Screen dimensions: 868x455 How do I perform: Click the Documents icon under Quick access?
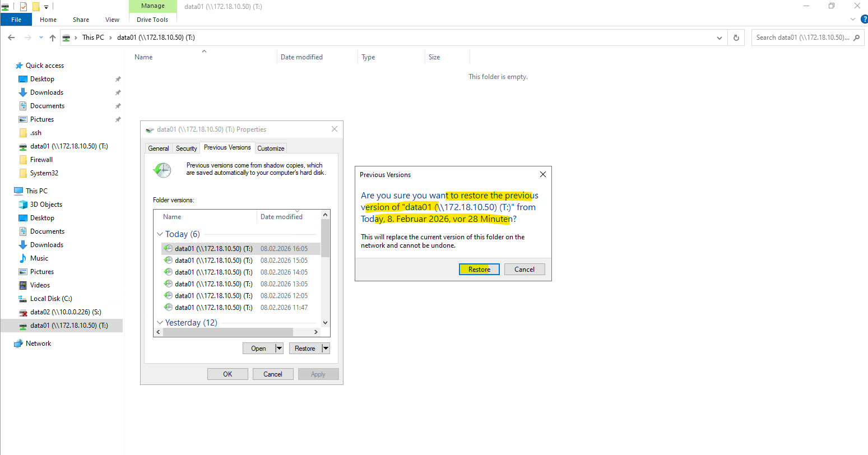click(x=23, y=106)
